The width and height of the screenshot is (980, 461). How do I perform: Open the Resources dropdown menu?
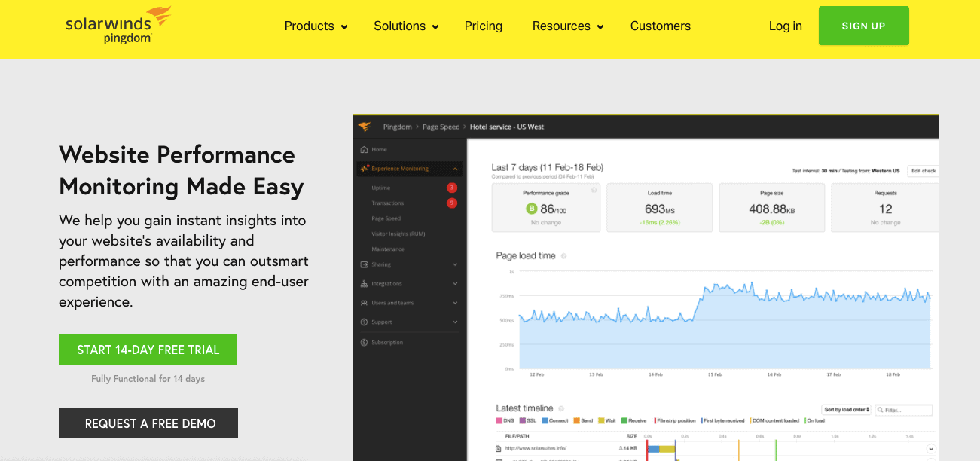point(568,26)
